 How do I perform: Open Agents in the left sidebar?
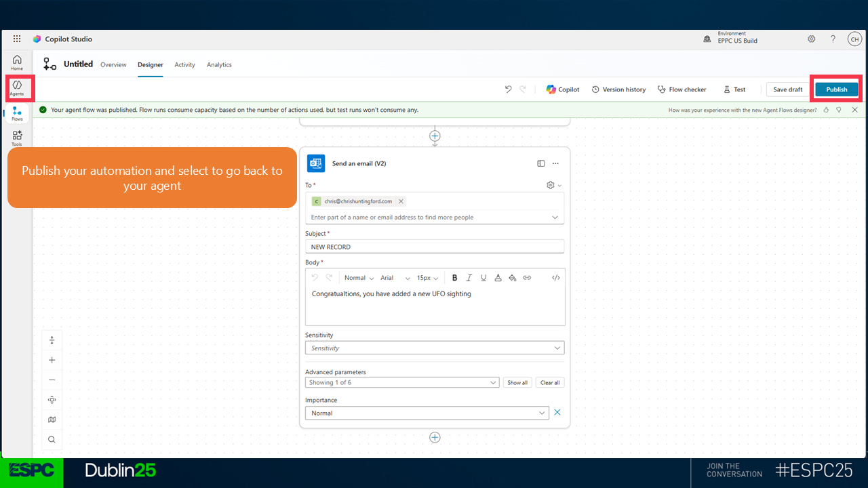[17, 88]
